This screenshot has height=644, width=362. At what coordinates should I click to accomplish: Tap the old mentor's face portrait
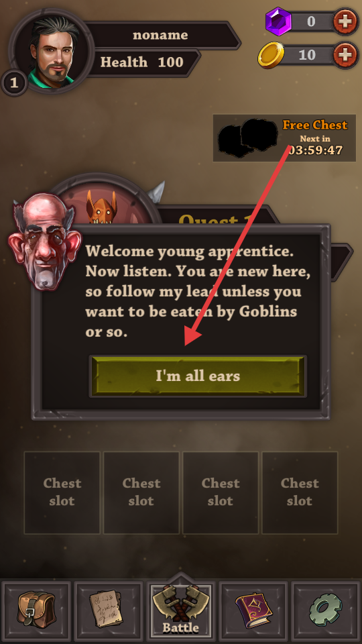coord(44,241)
